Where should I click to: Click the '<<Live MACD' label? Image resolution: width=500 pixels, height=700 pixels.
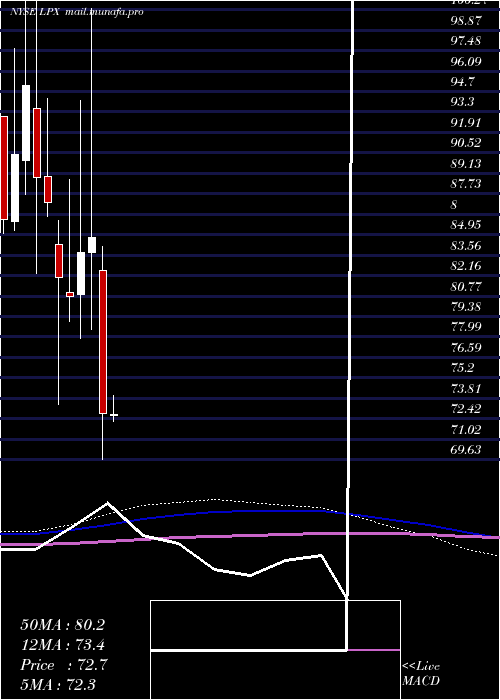421,674
